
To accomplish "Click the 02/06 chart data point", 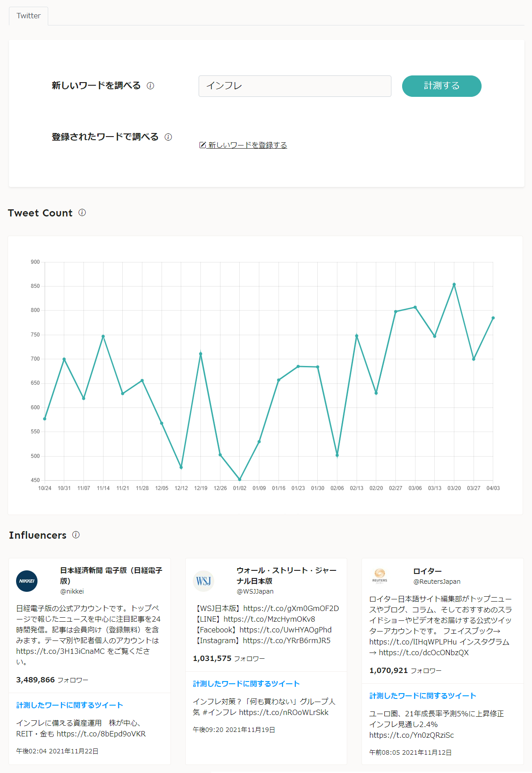I will [x=337, y=455].
